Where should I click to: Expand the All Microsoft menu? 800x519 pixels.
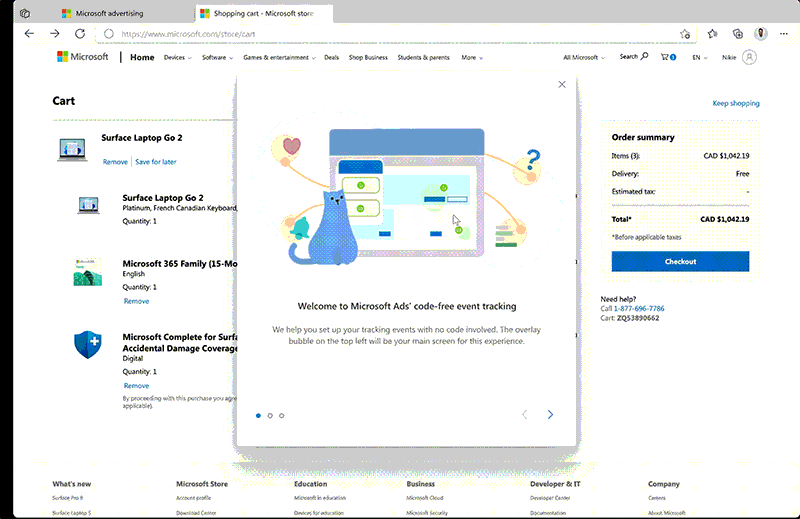584,58
